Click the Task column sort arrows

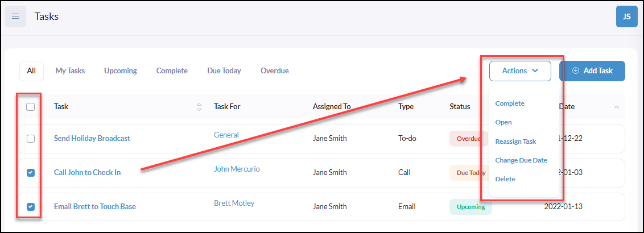pos(199,107)
